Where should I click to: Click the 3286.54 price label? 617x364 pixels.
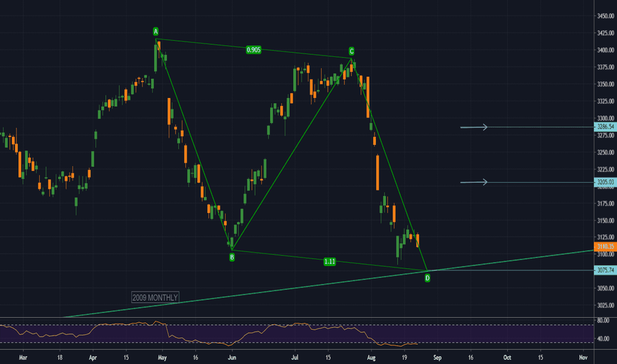[605, 126]
